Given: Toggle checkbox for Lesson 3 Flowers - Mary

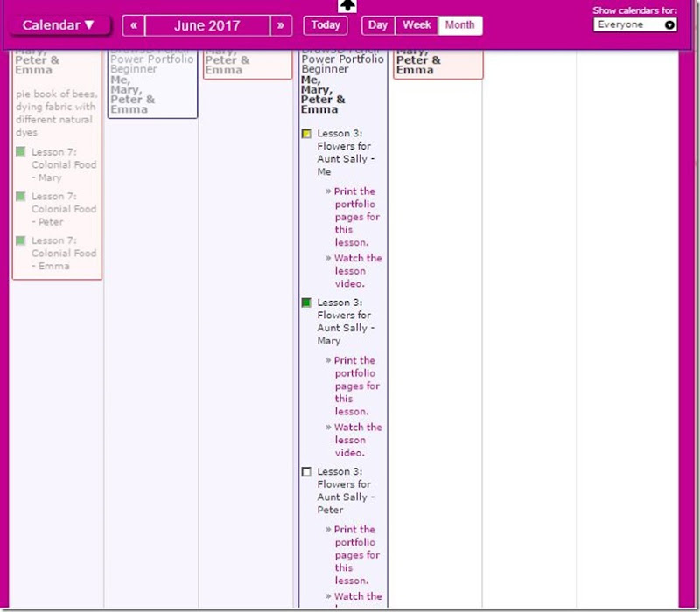Looking at the screenshot, I should tap(306, 303).
